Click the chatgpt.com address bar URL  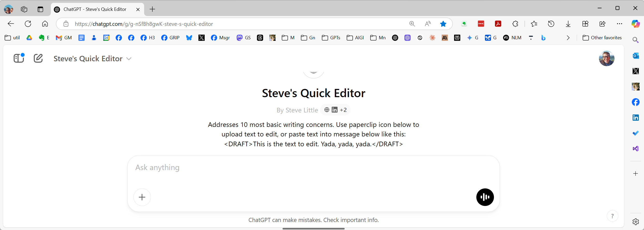144,24
